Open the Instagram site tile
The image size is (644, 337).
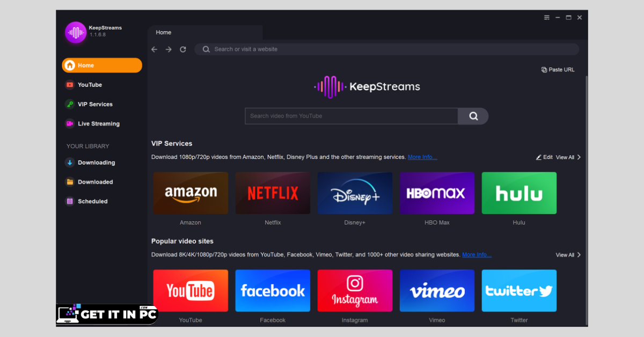355,291
